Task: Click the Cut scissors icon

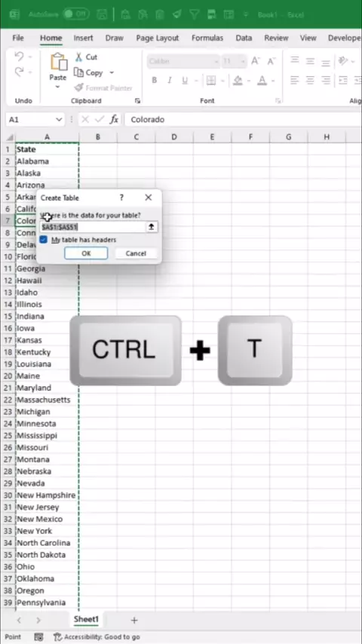Action: tap(78, 57)
